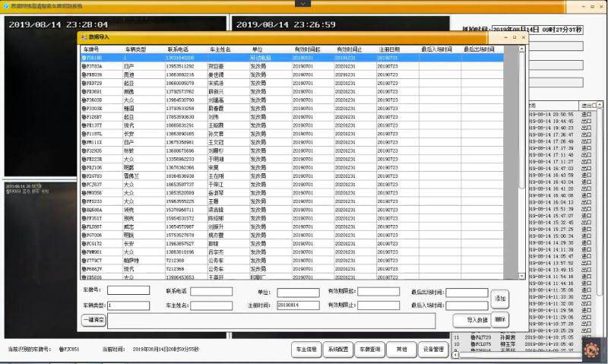Select the 威志 vehicle row
The height and width of the screenshot is (364, 608).
[292, 226]
